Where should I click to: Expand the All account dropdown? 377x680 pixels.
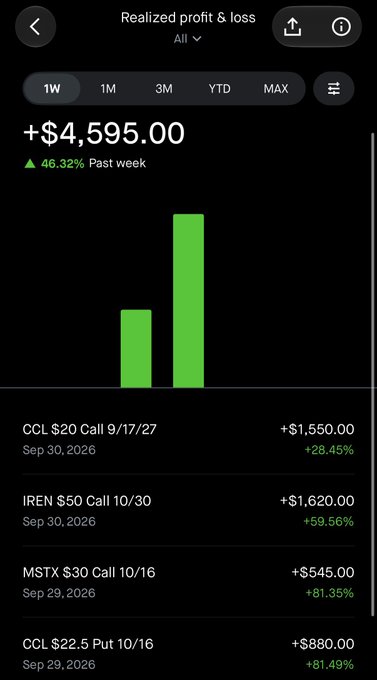(188, 39)
